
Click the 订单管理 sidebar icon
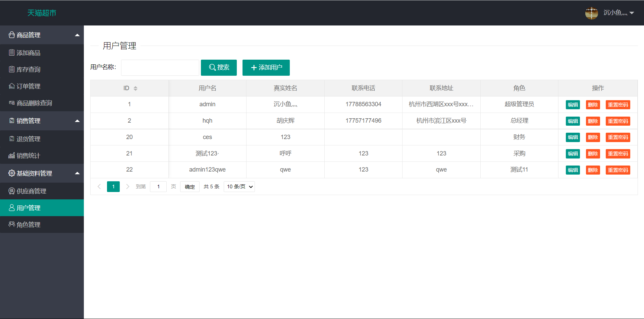coord(12,86)
